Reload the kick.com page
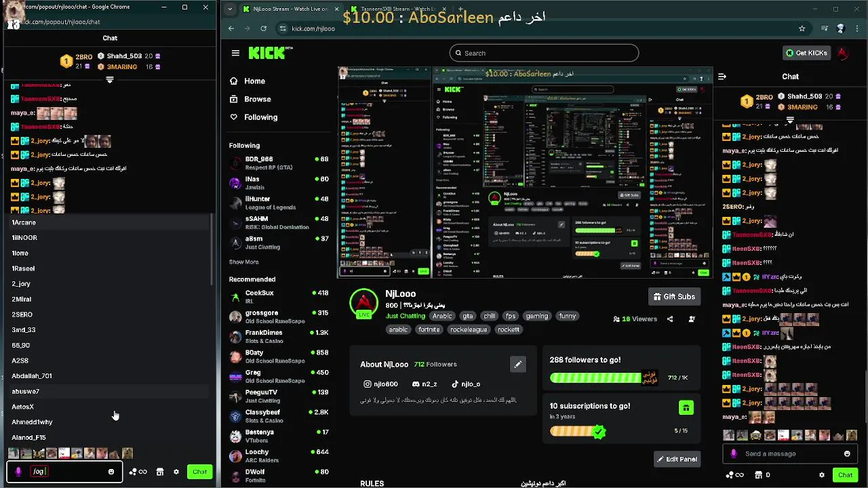868x488 pixels. point(263,28)
